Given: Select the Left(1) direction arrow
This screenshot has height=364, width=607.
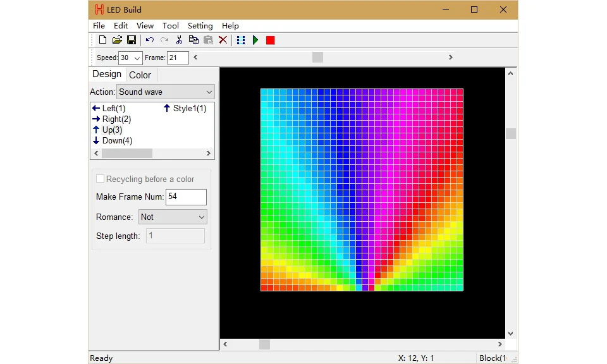Looking at the screenshot, I should click(109, 108).
